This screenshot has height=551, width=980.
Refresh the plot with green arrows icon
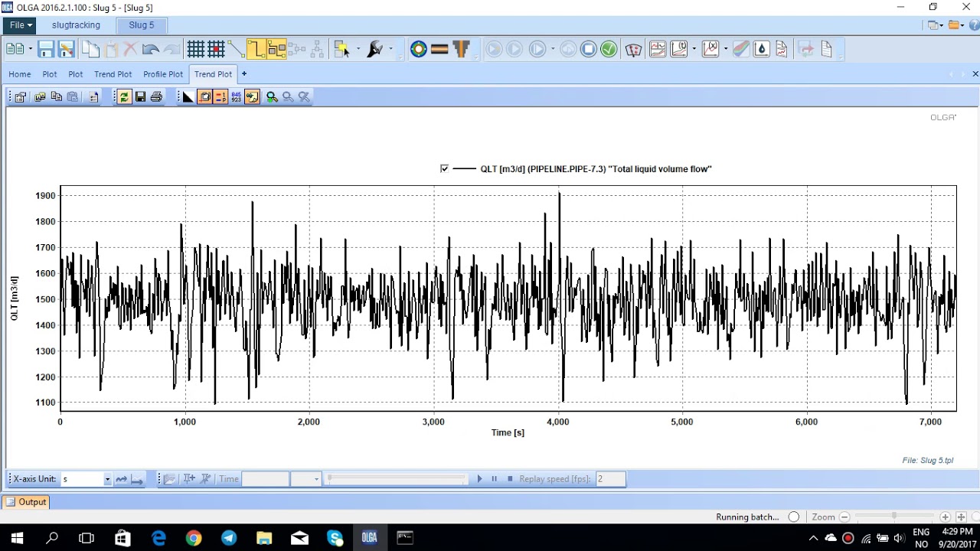coord(124,96)
